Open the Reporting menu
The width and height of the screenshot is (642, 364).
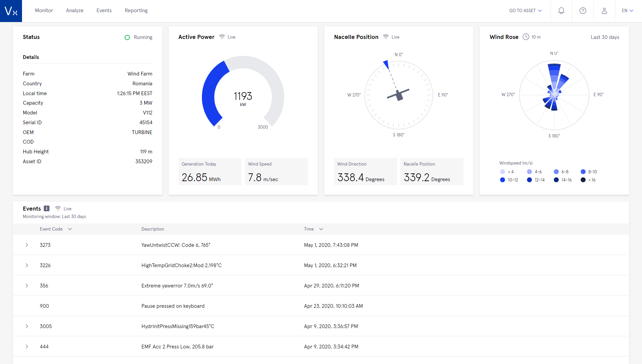click(136, 10)
